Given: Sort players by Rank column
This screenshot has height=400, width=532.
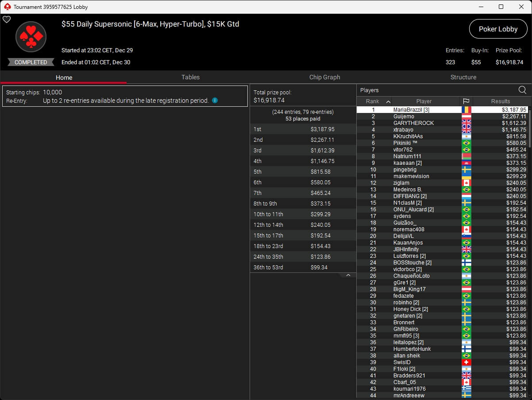Looking at the screenshot, I should [x=374, y=101].
